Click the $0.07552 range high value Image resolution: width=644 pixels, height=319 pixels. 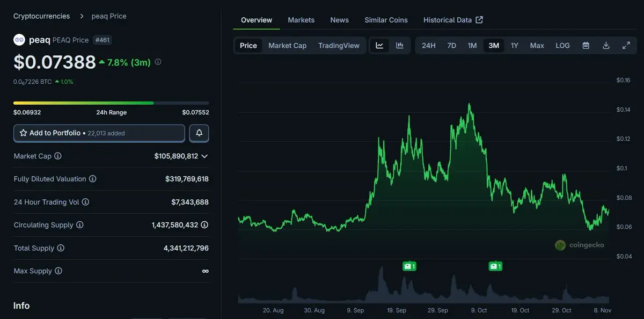[x=195, y=112]
